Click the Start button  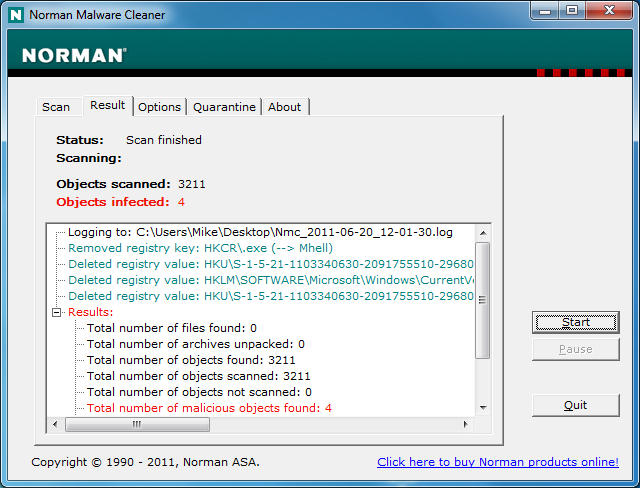(576, 322)
